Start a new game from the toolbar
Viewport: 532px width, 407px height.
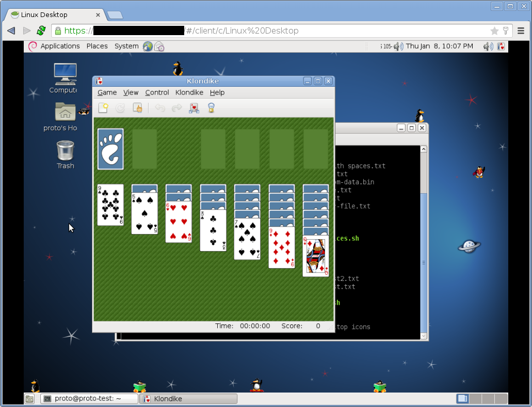point(104,108)
